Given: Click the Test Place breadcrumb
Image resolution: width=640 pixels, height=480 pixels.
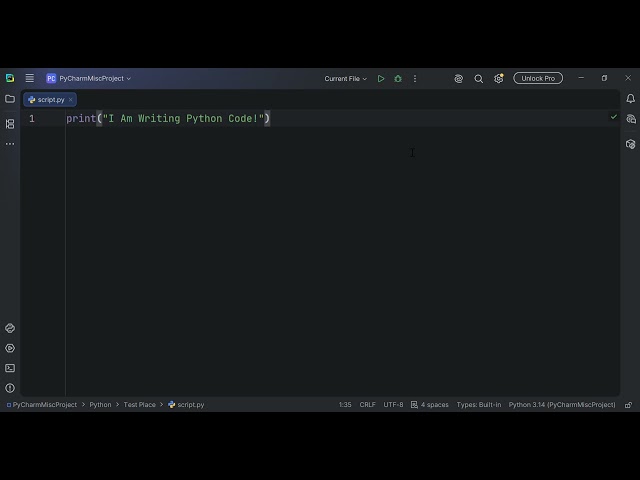Looking at the screenshot, I should 140,404.
